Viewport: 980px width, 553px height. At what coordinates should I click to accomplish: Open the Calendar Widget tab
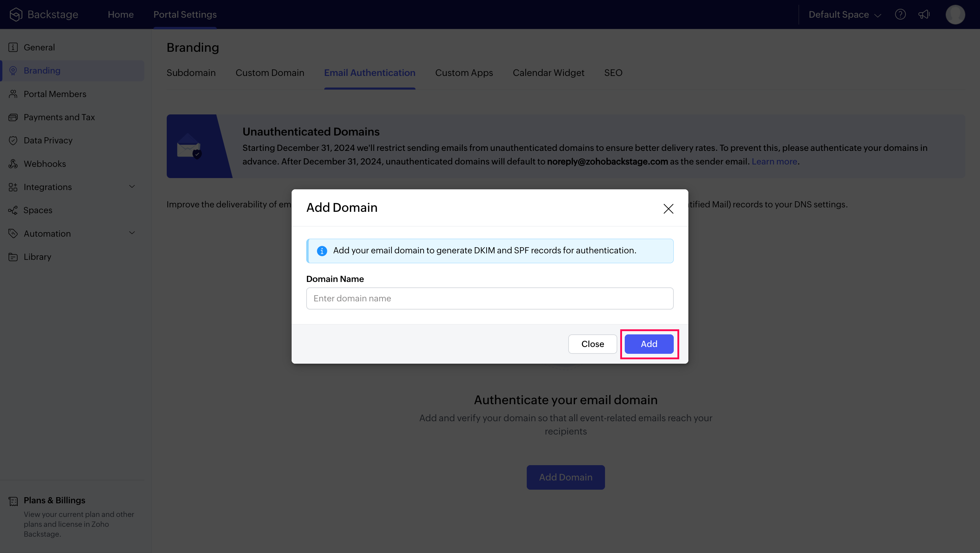pos(548,73)
